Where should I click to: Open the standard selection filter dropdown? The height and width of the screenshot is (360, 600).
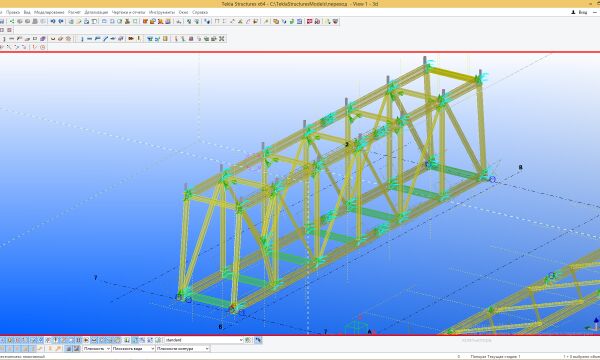(204, 340)
